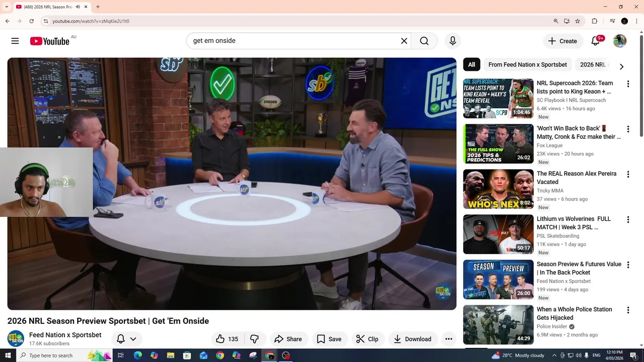Open Chrome profile avatar

click(624, 21)
